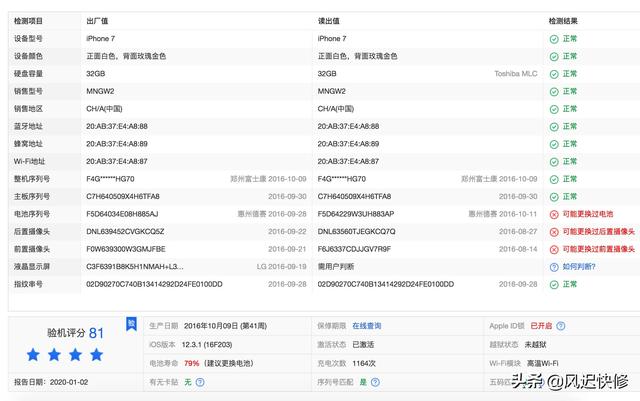Click the 报告日期: 2020-01-02 text
This screenshot has width=640, height=401.
pyautogui.click(x=51, y=382)
